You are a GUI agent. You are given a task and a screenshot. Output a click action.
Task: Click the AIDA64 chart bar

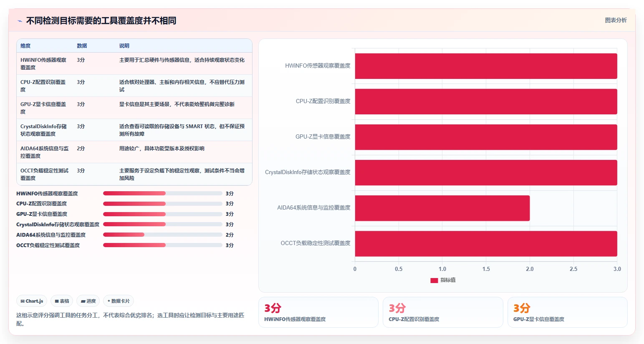(x=442, y=208)
